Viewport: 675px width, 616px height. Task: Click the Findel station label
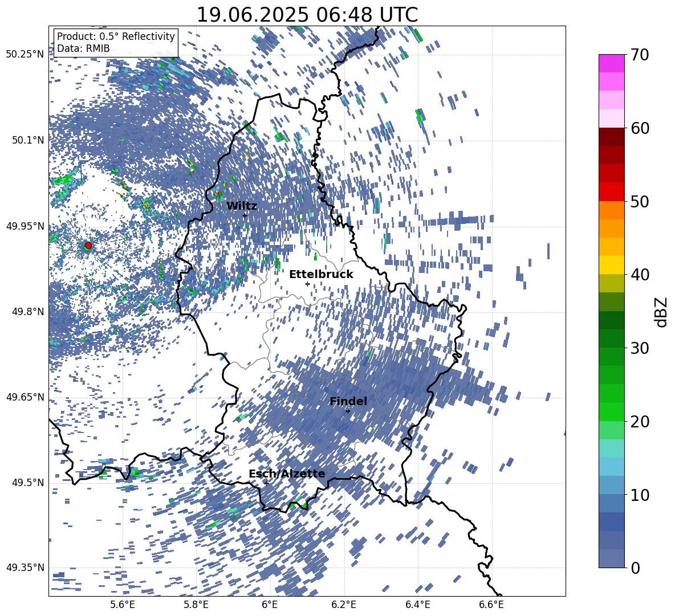click(x=348, y=401)
